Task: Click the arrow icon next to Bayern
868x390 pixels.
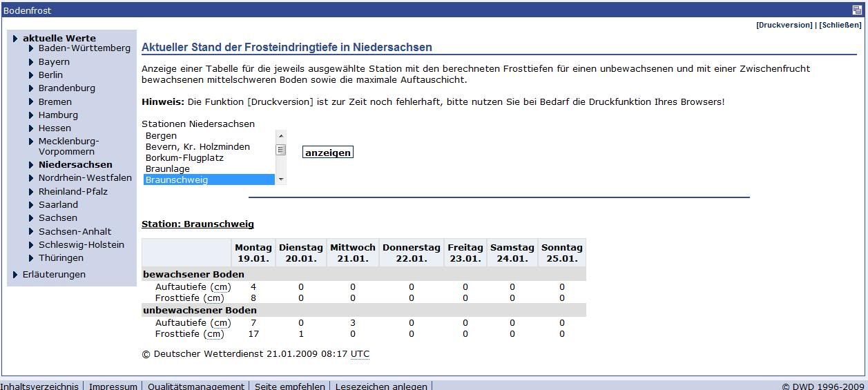Action: [31, 62]
